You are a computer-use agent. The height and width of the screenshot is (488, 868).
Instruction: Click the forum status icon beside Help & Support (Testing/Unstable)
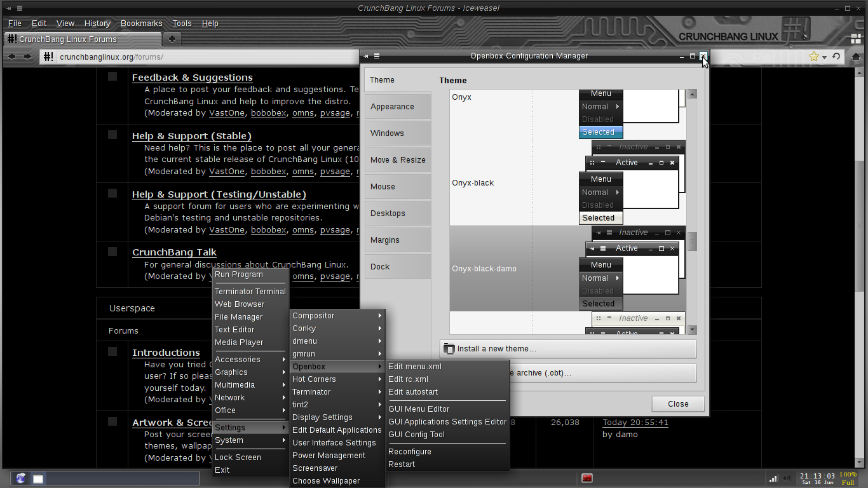tap(112, 193)
